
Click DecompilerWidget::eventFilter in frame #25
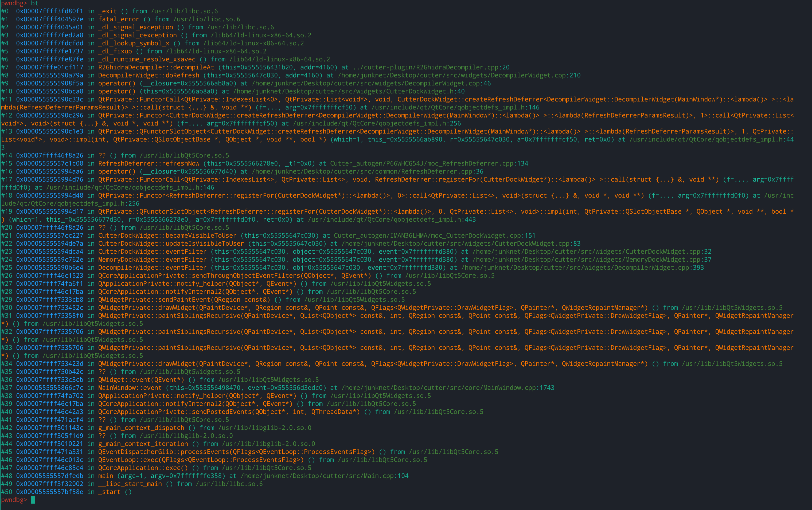(153, 268)
